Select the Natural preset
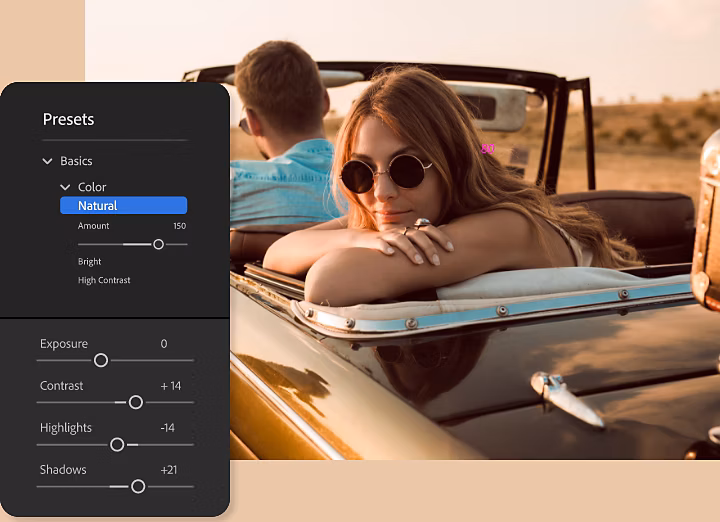 pos(124,205)
